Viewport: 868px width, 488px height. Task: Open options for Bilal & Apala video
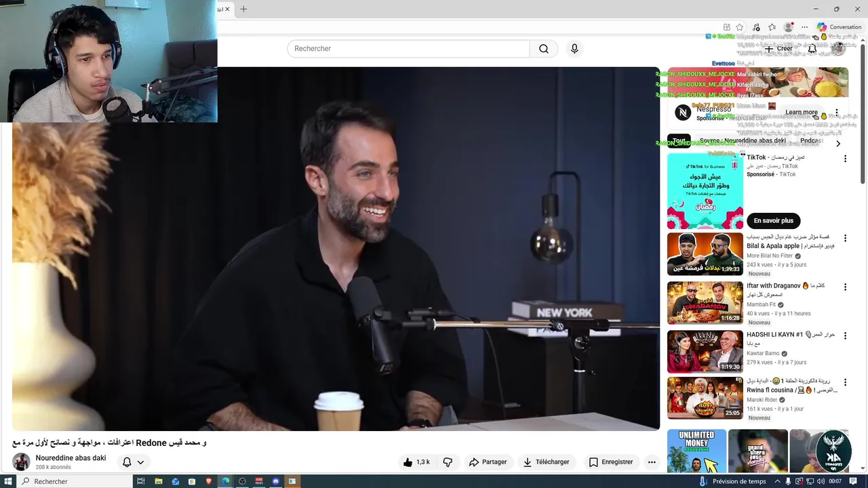point(845,239)
